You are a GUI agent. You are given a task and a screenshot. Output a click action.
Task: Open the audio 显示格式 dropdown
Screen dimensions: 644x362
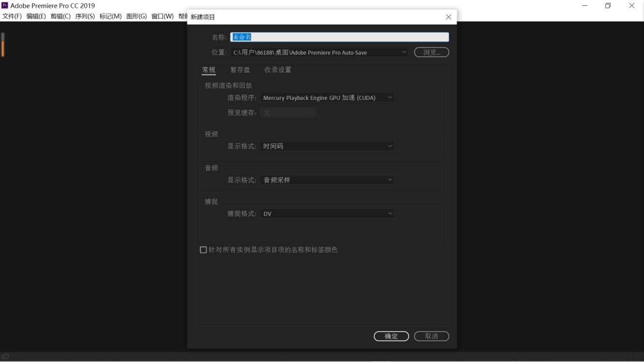(328, 180)
